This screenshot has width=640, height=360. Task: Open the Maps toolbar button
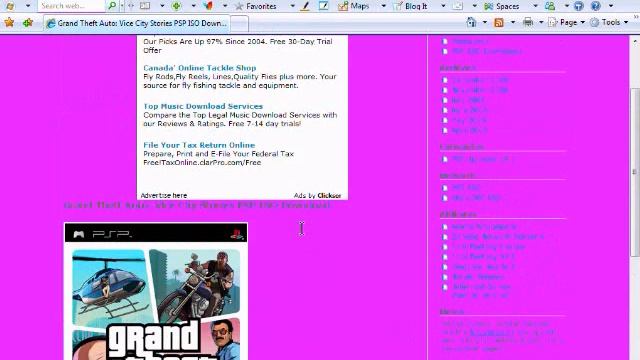click(x=354, y=6)
